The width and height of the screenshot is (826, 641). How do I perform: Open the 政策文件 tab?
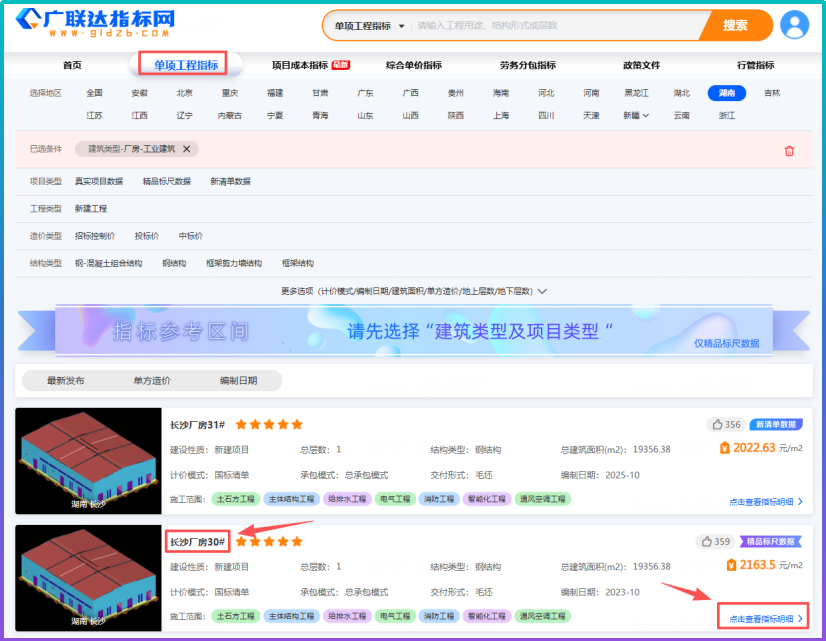click(641, 65)
